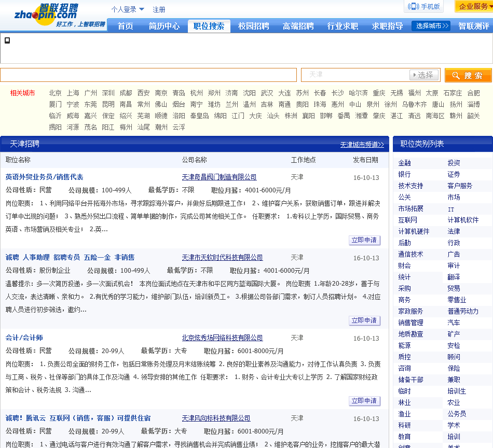Open the company 北京炫秀场网络科技有限公司
This screenshot has width=493, height=448.
(222, 338)
